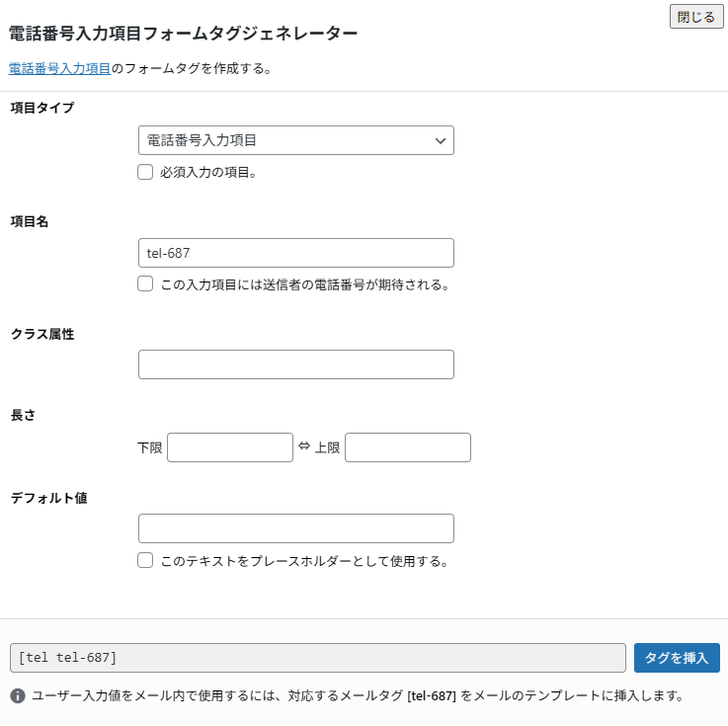Click into the クラス属性 text field
The width and height of the screenshot is (728, 726).
[295, 364]
